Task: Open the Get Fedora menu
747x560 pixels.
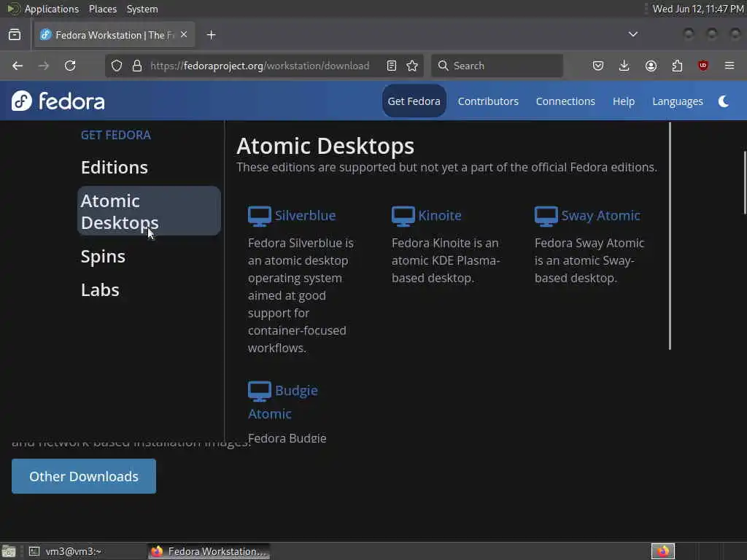Action: [414, 101]
